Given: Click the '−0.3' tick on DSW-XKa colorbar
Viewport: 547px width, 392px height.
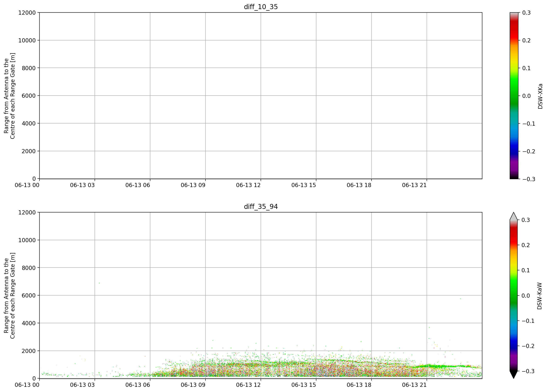Looking at the screenshot, I should coord(529,179).
